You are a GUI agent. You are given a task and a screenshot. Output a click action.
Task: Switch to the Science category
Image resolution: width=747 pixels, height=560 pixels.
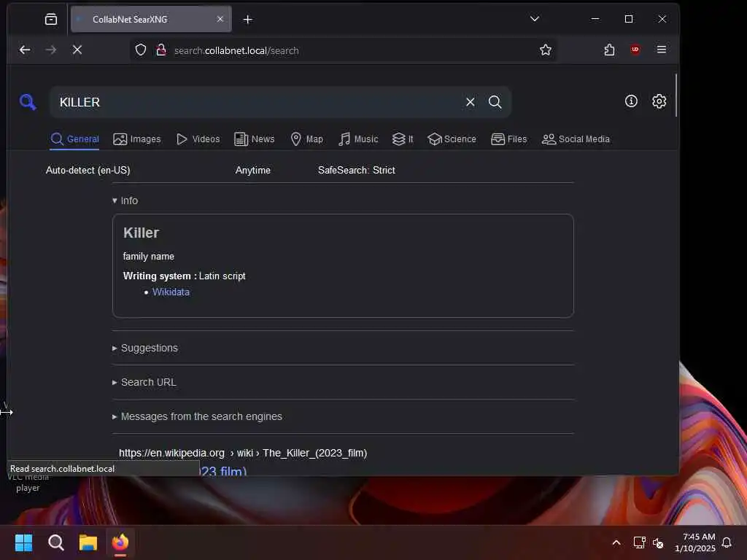point(452,139)
